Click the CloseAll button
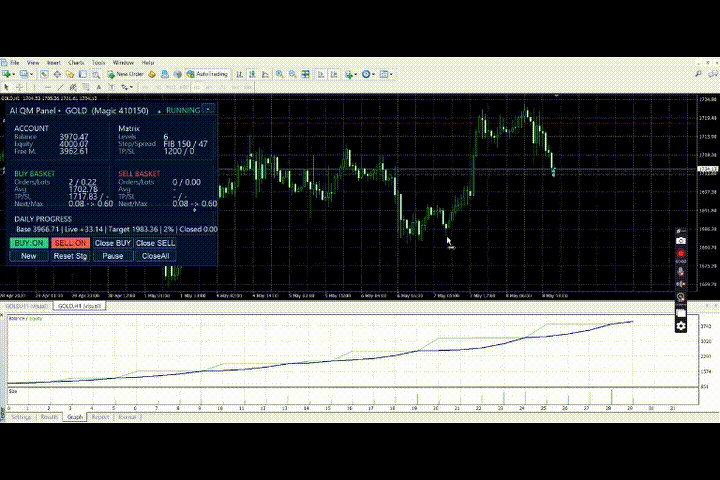 (155, 256)
